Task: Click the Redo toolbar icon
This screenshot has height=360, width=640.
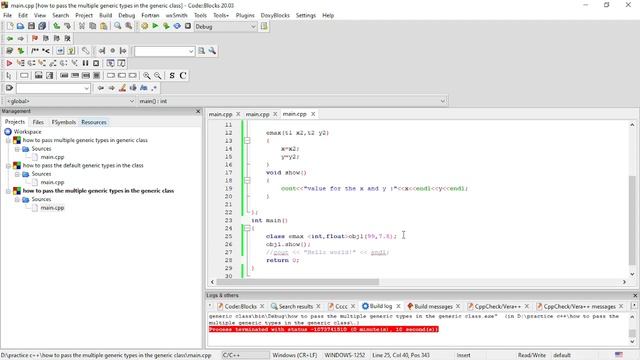Action: (67, 26)
